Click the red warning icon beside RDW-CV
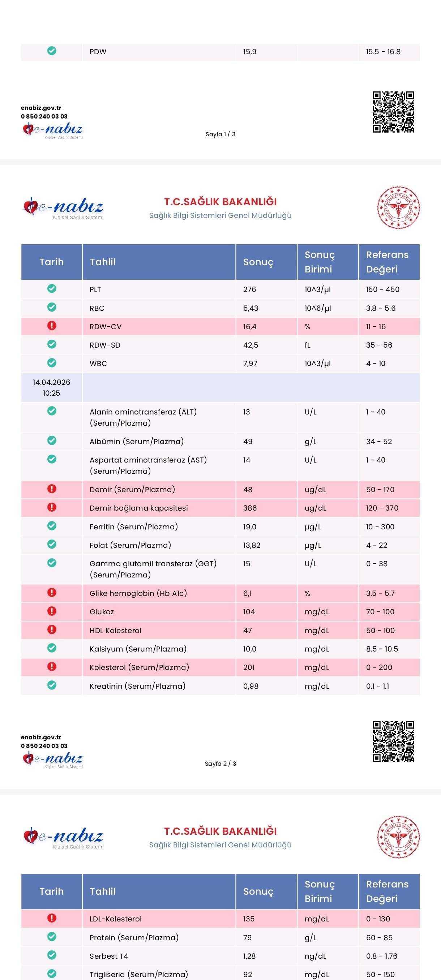Image resolution: width=441 pixels, height=980 pixels. (x=52, y=326)
